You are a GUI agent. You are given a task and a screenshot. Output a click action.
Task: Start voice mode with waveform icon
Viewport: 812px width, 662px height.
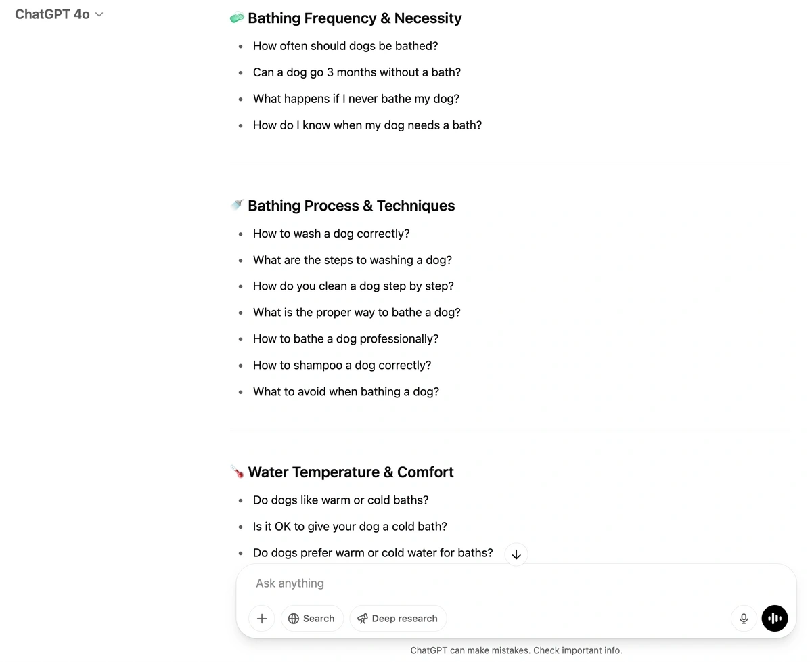coord(775,619)
